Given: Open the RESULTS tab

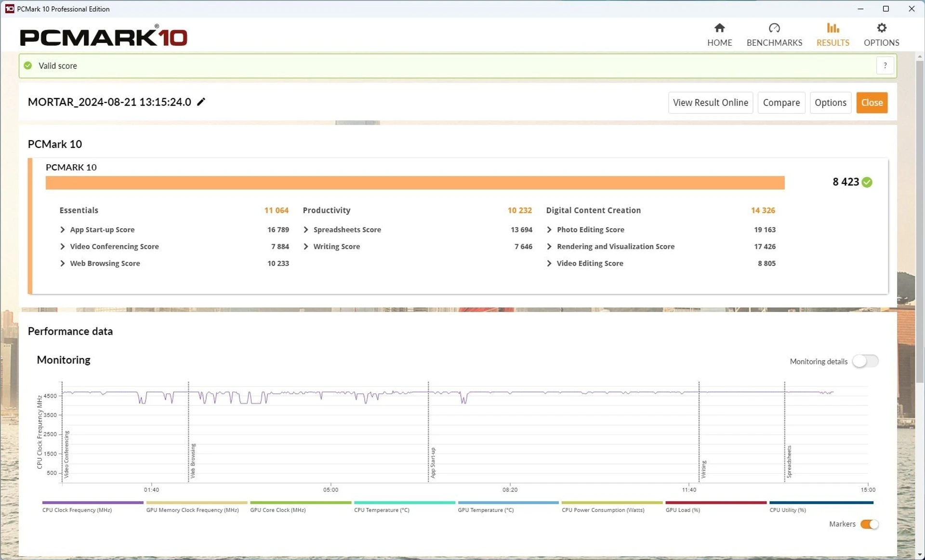Looking at the screenshot, I should tap(832, 35).
